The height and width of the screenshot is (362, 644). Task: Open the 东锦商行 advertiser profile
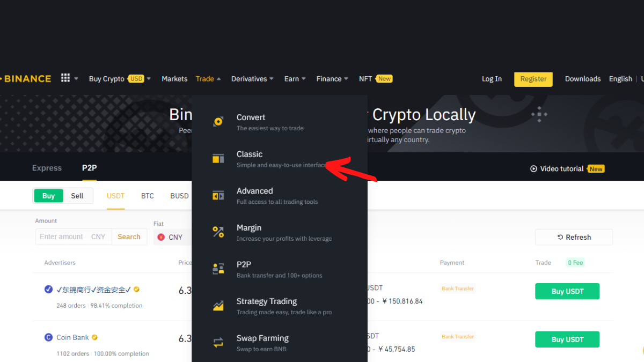[x=94, y=290]
